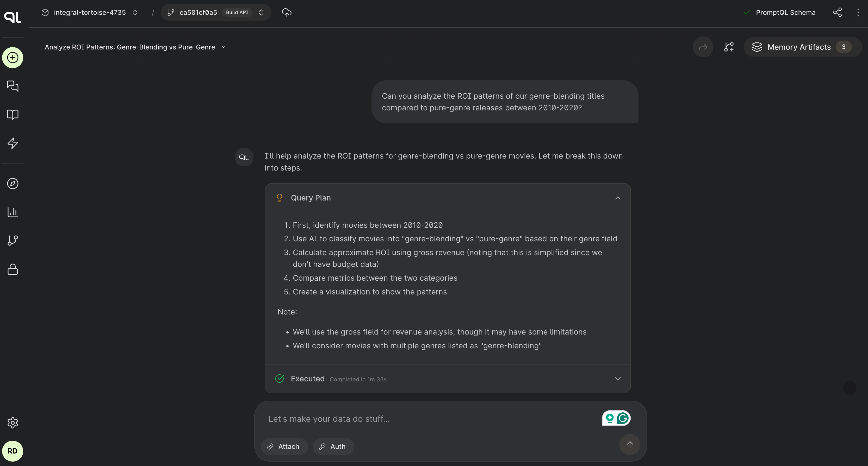Click the fork thread branch-plus icon
This screenshot has height=466, width=868.
click(x=729, y=47)
